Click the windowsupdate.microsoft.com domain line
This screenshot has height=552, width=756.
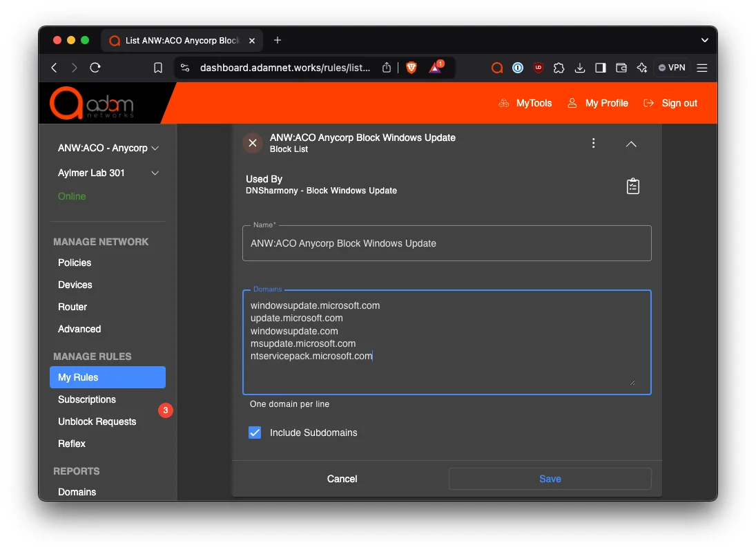tap(316, 305)
